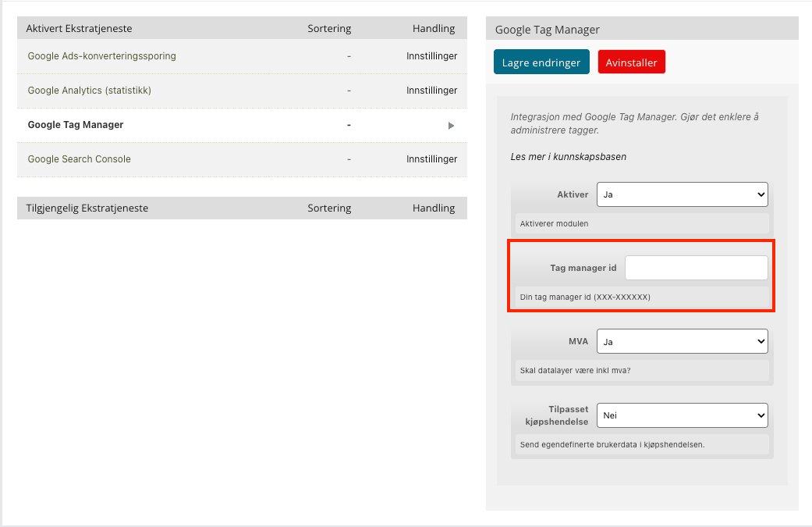The height and width of the screenshot is (527, 812).
Task: Select Google Analytics (statistikk) entry
Action: [89, 91]
